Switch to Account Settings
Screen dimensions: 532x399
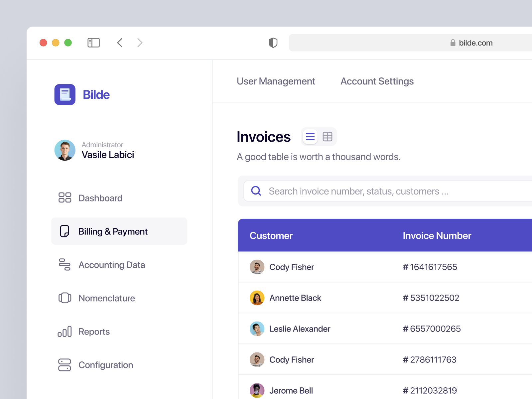pyautogui.click(x=377, y=81)
